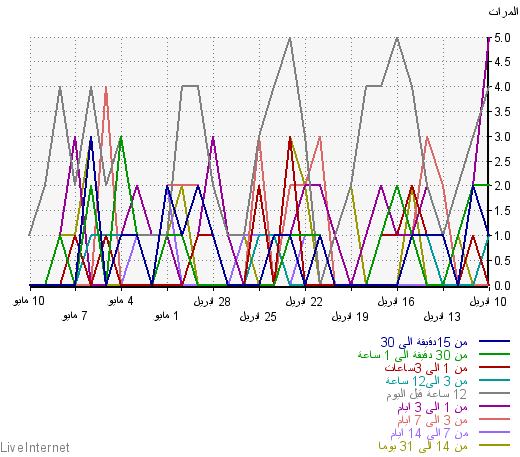Click x-axis date label '4 مايو'

click(x=121, y=301)
